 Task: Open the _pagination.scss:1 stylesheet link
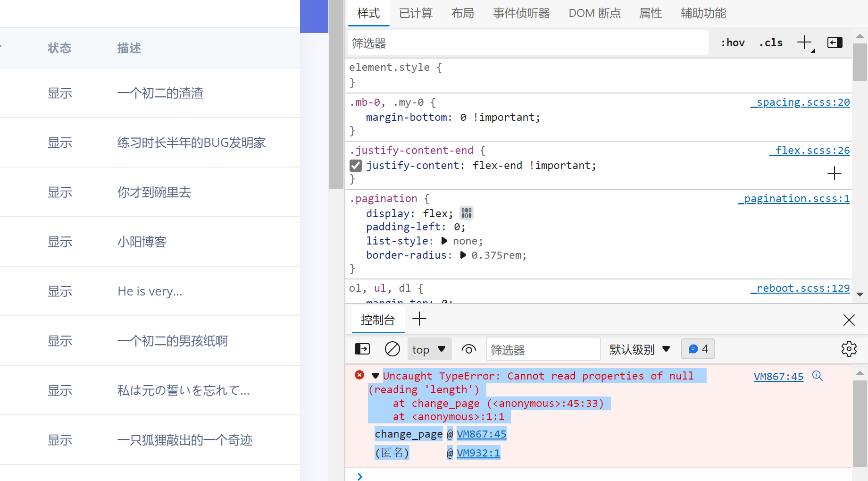[x=793, y=198]
